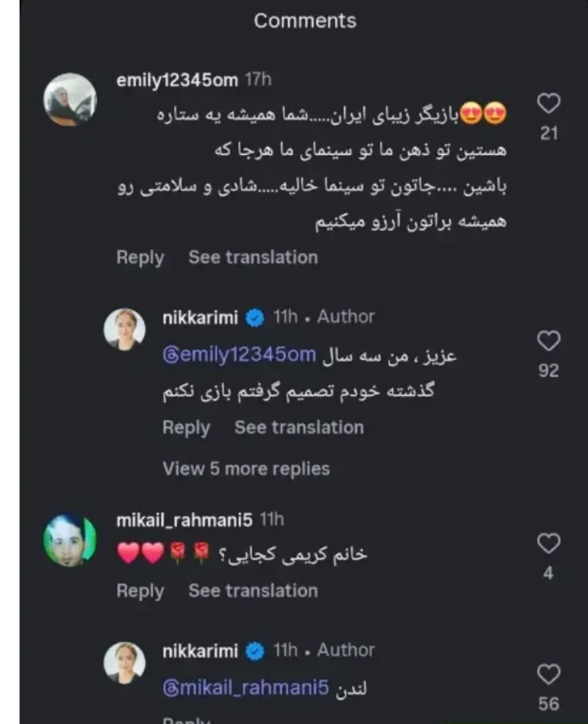
Task: Reply to mikail_rahmani5's comment
Action: (140, 591)
